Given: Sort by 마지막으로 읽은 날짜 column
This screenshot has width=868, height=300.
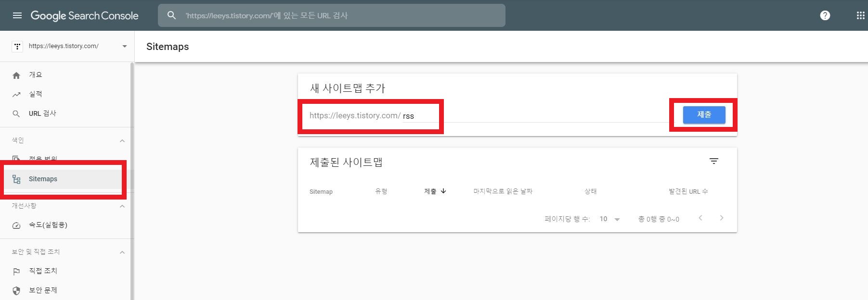Looking at the screenshot, I should (x=503, y=191).
